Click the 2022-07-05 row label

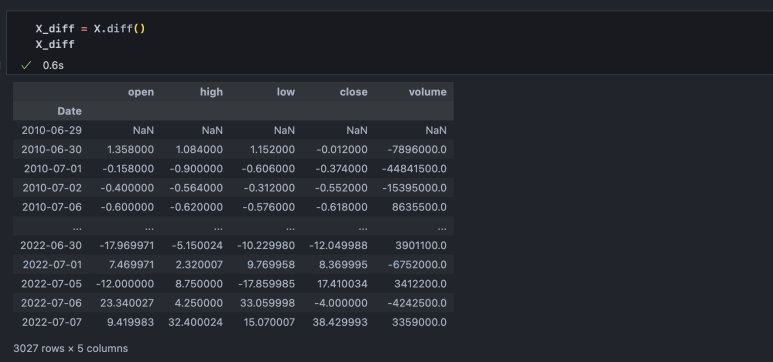coord(51,284)
